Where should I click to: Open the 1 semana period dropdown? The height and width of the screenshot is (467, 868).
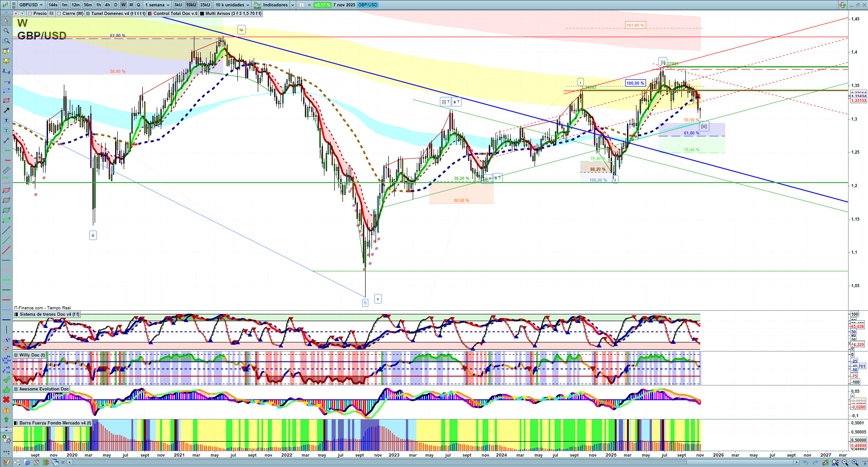coord(157,5)
